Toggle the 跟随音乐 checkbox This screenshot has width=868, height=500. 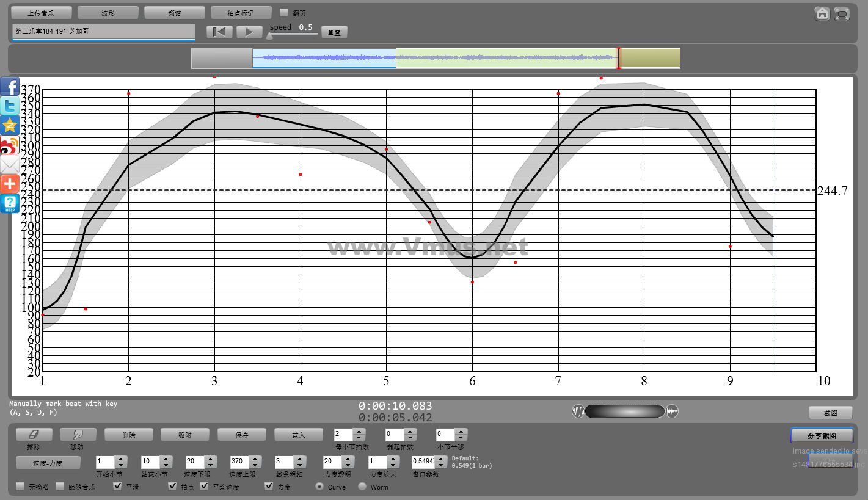pos(60,487)
